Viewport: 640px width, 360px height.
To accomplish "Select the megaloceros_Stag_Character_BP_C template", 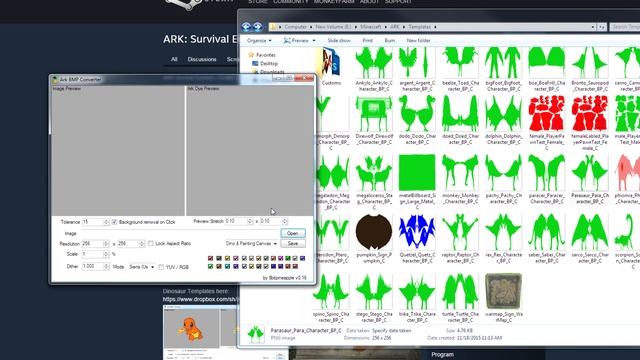I will point(374,182).
